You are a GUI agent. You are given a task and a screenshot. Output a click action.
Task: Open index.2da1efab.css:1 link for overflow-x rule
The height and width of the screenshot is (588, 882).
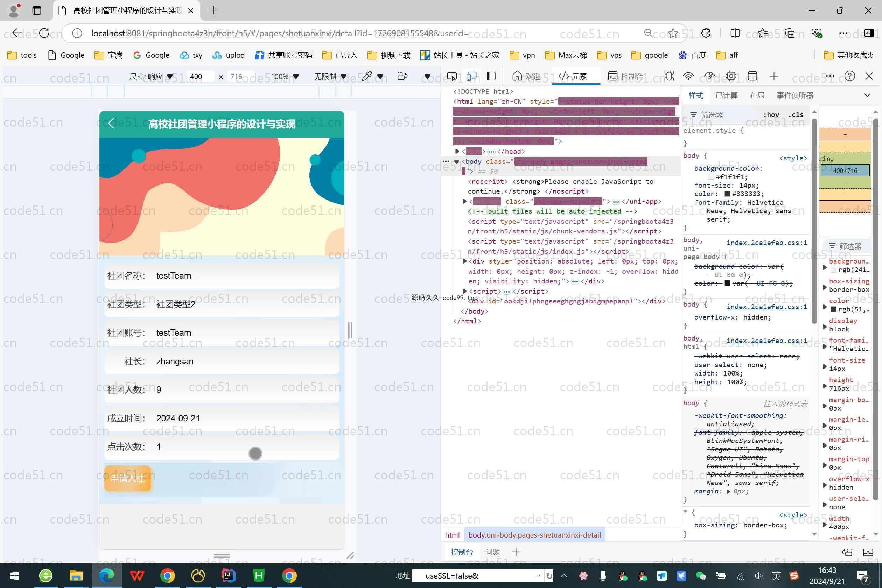pyautogui.click(x=767, y=307)
